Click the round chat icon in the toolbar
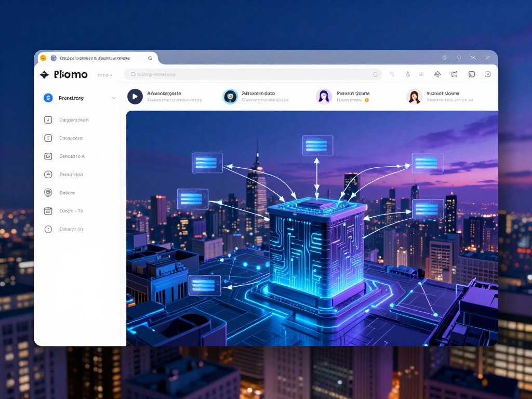 488,74
